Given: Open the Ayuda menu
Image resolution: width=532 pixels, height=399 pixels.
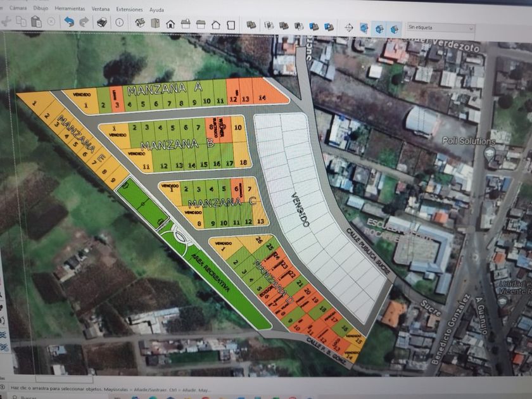Looking at the screenshot, I should (156, 10).
